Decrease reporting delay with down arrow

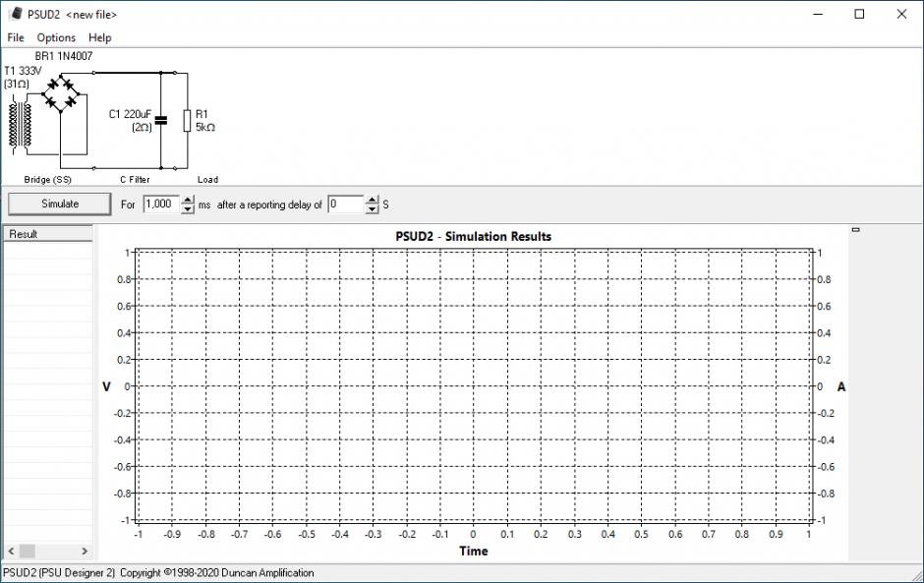pyautogui.click(x=372, y=209)
